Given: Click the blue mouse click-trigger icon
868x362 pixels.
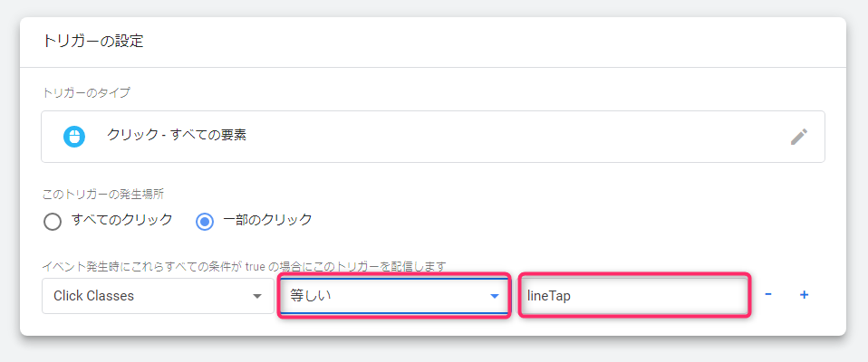Looking at the screenshot, I should 73,137.
